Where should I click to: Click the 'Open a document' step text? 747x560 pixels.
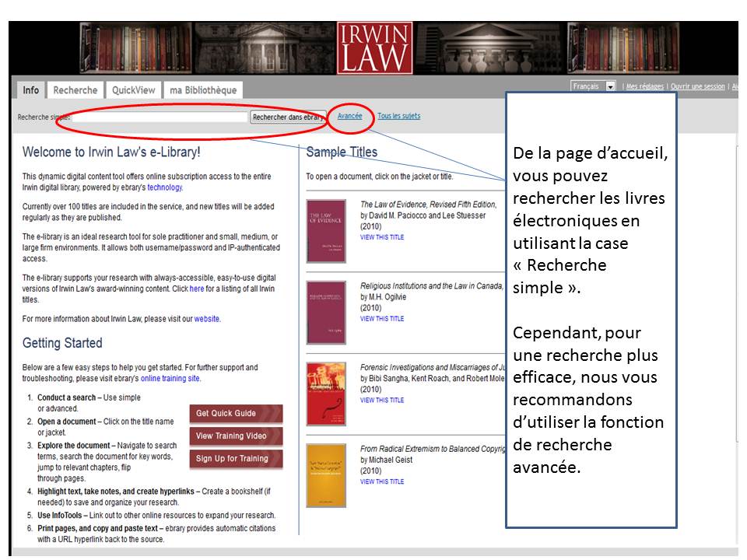[x=67, y=422]
